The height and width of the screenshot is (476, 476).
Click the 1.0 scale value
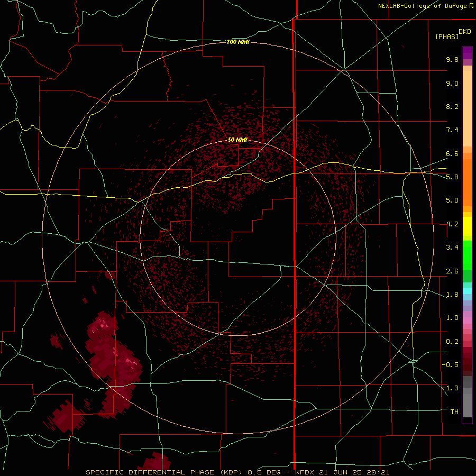pyautogui.click(x=452, y=318)
